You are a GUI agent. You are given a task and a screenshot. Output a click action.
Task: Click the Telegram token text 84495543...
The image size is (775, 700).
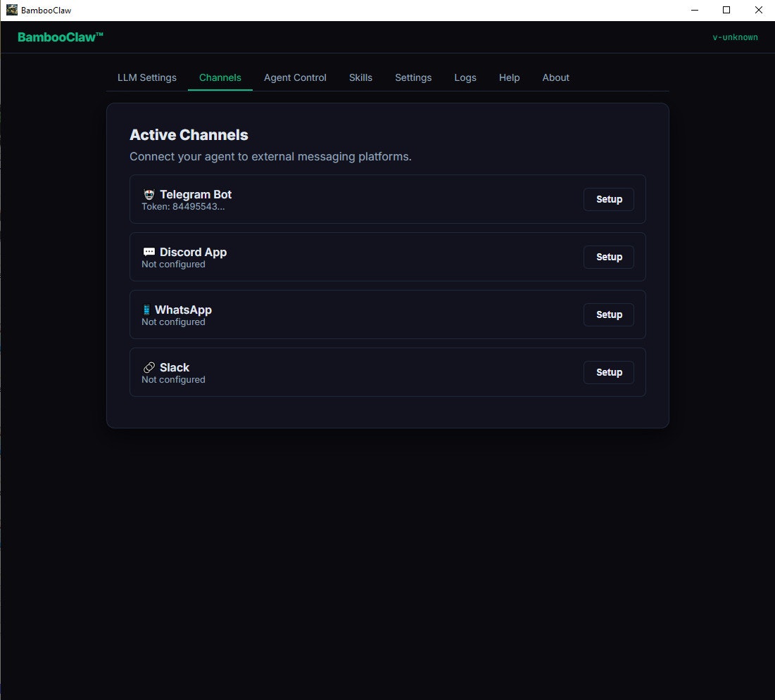[x=199, y=207]
